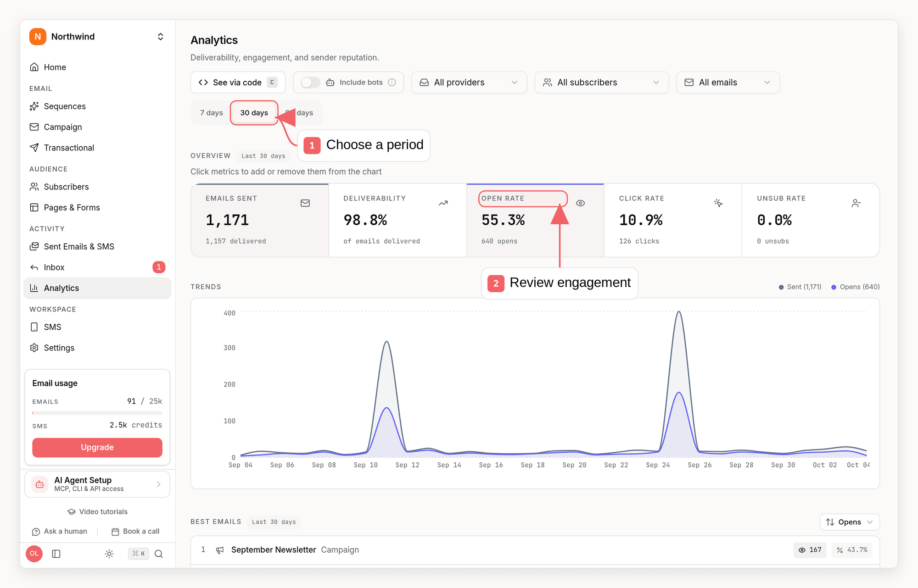Toggle the Open Rate eye icon
Screen dimensions: 918x588
581,203
